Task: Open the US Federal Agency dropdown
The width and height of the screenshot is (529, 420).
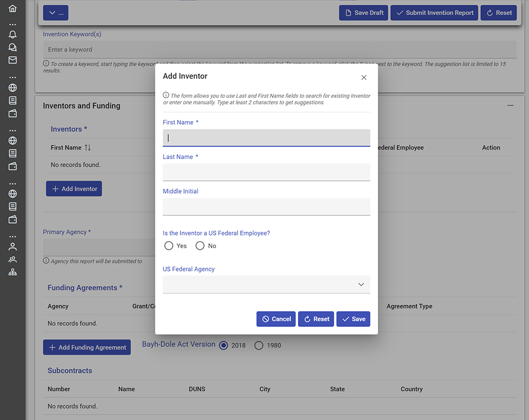Action: point(266,285)
